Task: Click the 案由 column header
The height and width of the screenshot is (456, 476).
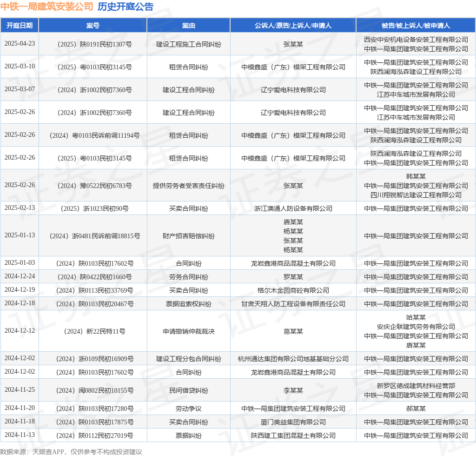Action: pyautogui.click(x=189, y=26)
